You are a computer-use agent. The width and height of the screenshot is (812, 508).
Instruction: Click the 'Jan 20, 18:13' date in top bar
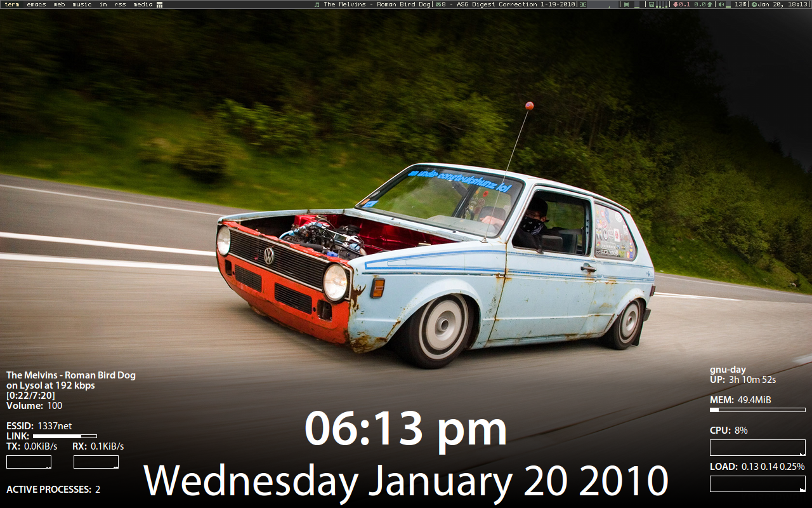click(782, 4)
